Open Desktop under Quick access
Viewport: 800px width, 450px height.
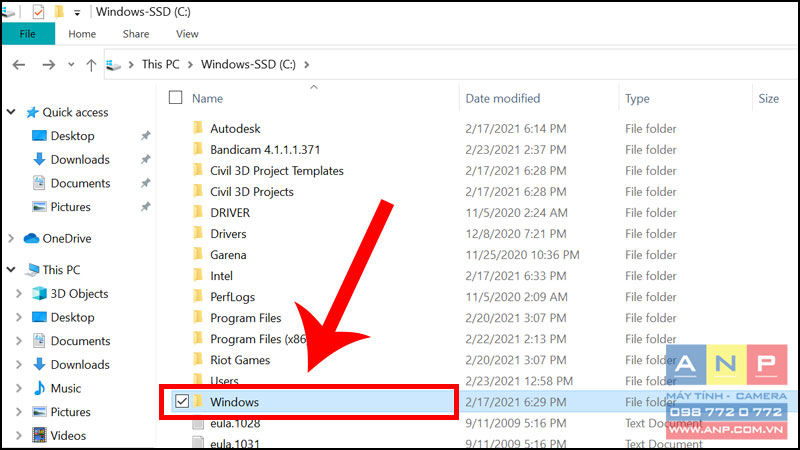point(72,136)
